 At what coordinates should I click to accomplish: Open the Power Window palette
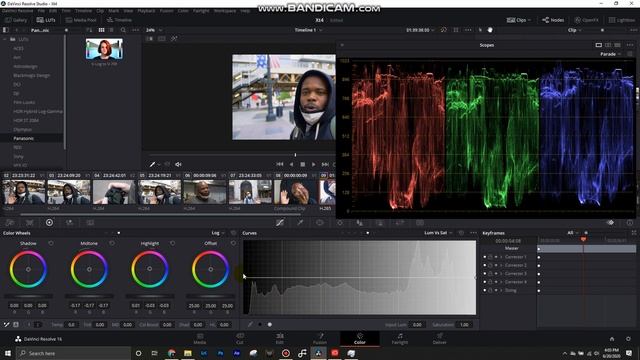(x=320, y=223)
